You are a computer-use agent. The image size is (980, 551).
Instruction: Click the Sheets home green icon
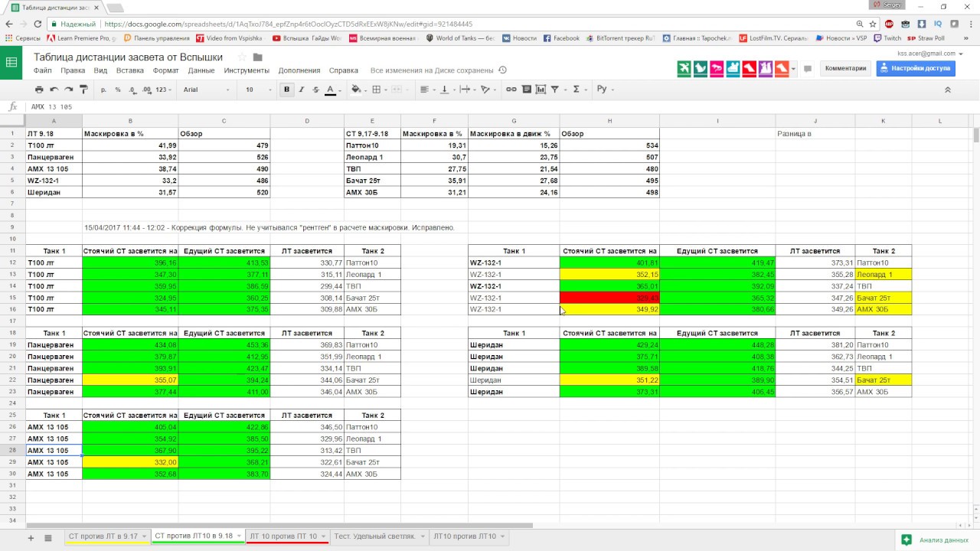point(11,63)
